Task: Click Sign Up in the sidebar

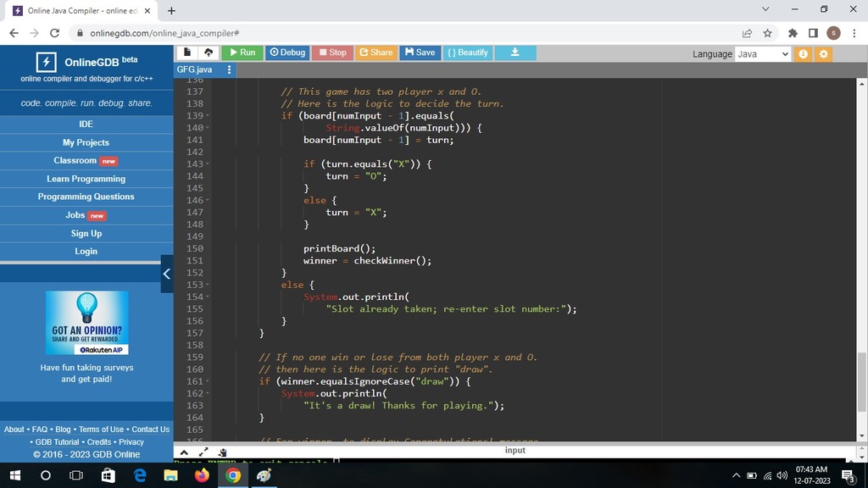Action: click(86, 234)
